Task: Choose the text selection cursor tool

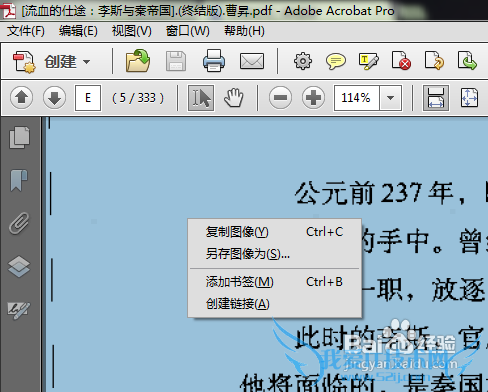Action: click(x=201, y=98)
